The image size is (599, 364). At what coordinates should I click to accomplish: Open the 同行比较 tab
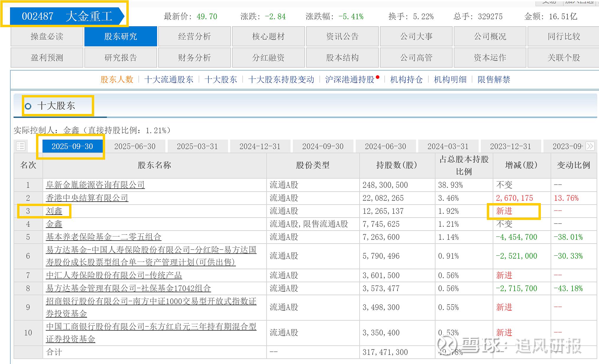564,36
